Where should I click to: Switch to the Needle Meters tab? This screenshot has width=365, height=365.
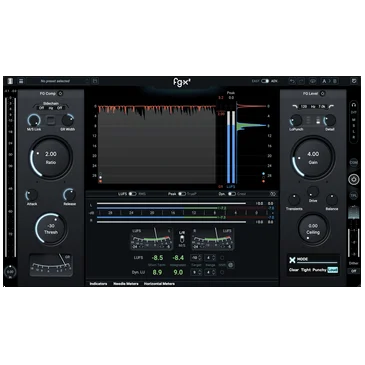tap(126, 284)
